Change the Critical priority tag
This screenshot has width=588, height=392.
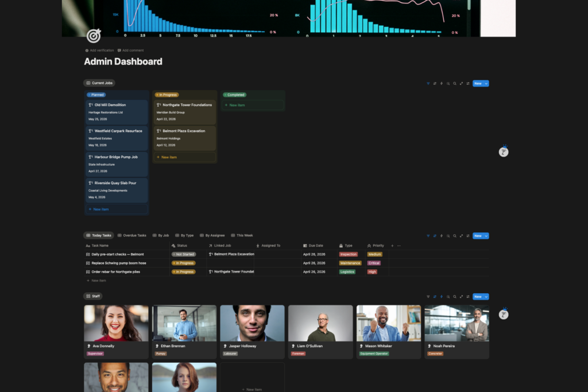pyautogui.click(x=374, y=263)
